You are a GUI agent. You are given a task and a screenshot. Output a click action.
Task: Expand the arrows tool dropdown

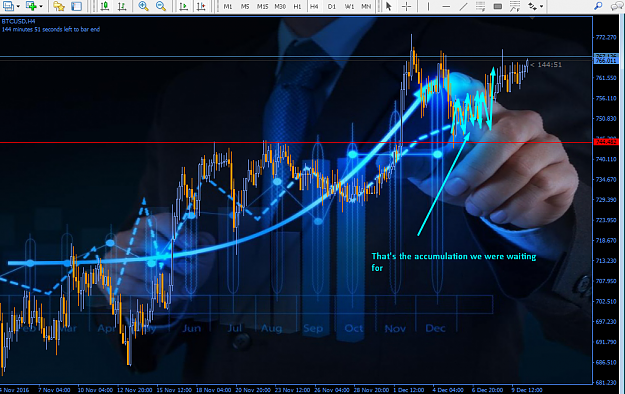click(541, 6)
